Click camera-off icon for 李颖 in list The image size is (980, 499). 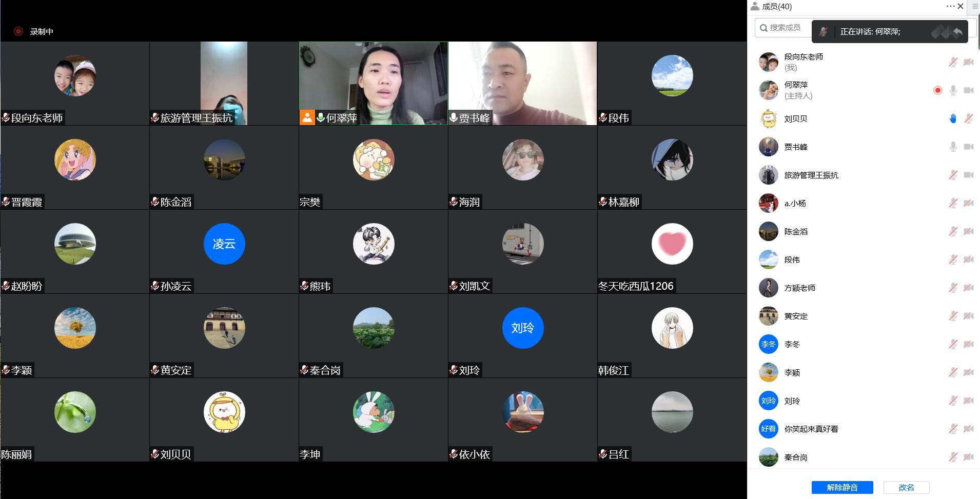(969, 372)
